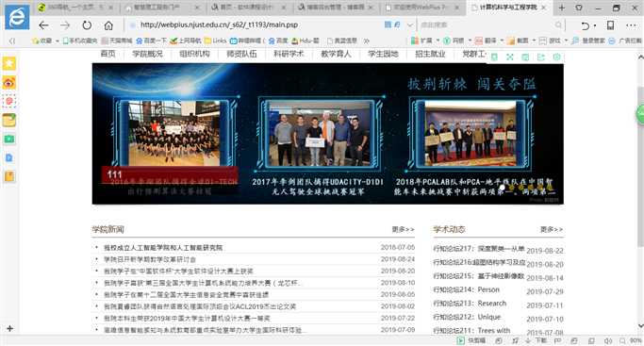Open 科研学术 in the page navigation
The width and height of the screenshot is (644, 346).
289,54
